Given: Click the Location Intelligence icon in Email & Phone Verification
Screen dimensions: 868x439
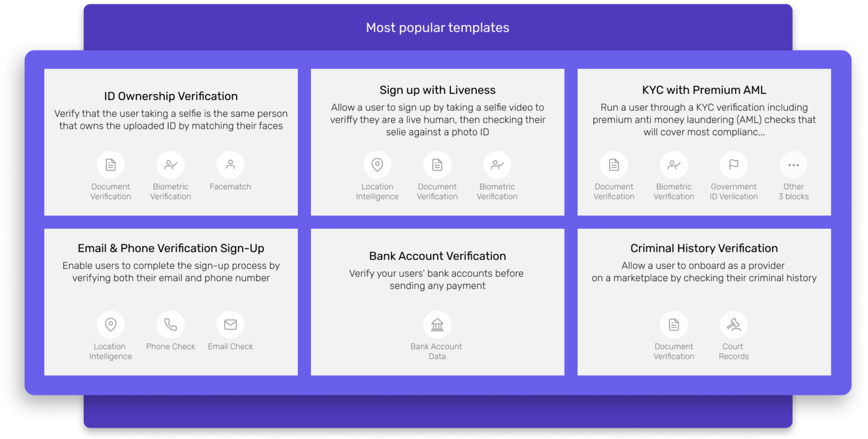Looking at the screenshot, I should [x=111, y=325].
